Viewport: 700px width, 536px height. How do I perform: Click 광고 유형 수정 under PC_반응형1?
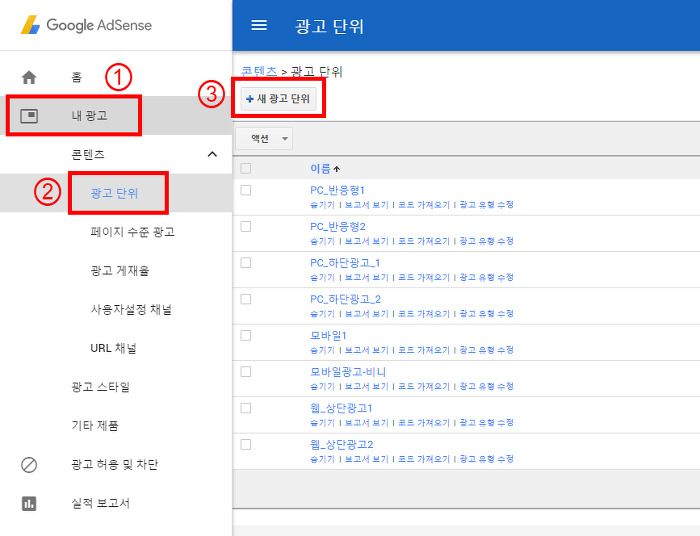tap(487, 205)
